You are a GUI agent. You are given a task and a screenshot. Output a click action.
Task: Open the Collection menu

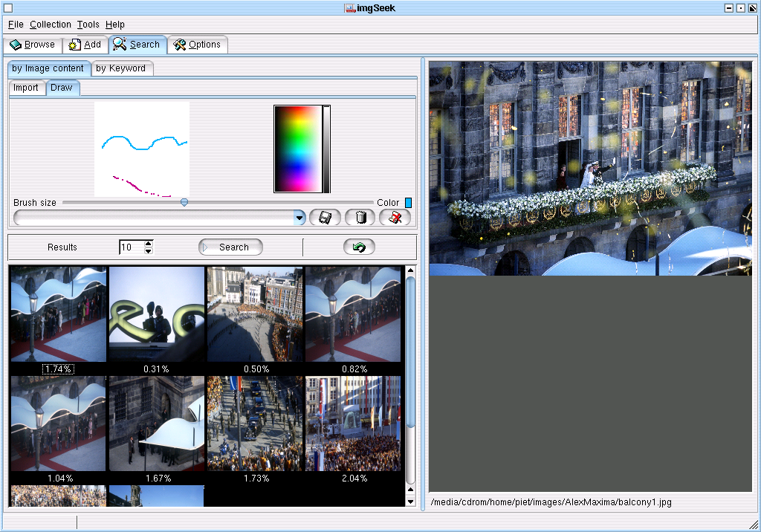click(x=51, y=25)
